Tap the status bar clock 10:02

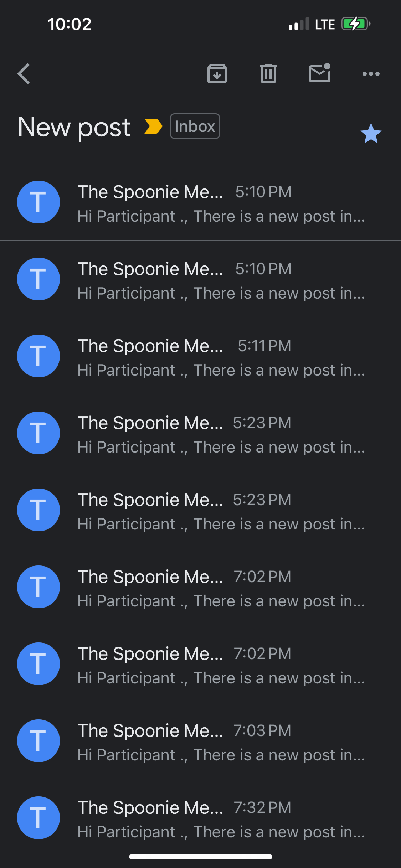[x=70, y=24]
